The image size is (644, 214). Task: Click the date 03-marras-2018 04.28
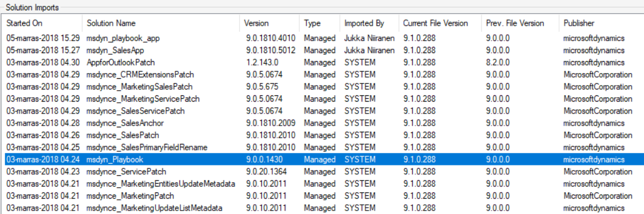click(43, 123)
